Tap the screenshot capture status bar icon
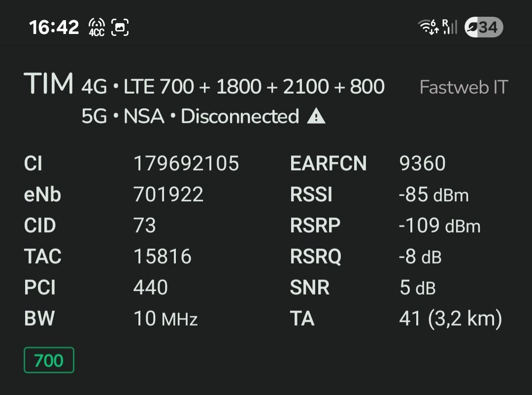The height and width of the screenshot is (395, 532). tap(120, 27)
